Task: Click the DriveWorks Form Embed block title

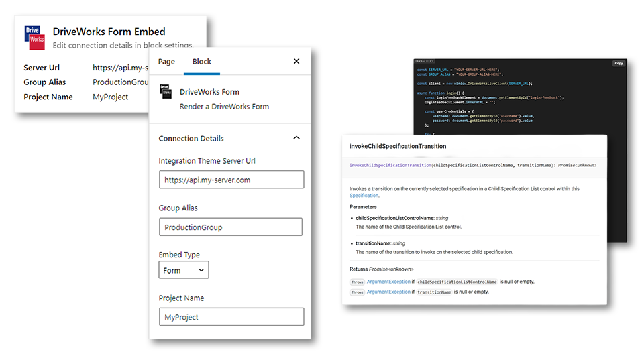Action: click(x=109, y=32)
